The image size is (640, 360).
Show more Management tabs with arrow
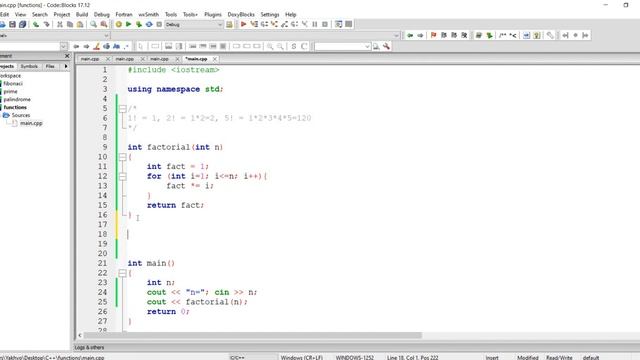coord(66,66)
